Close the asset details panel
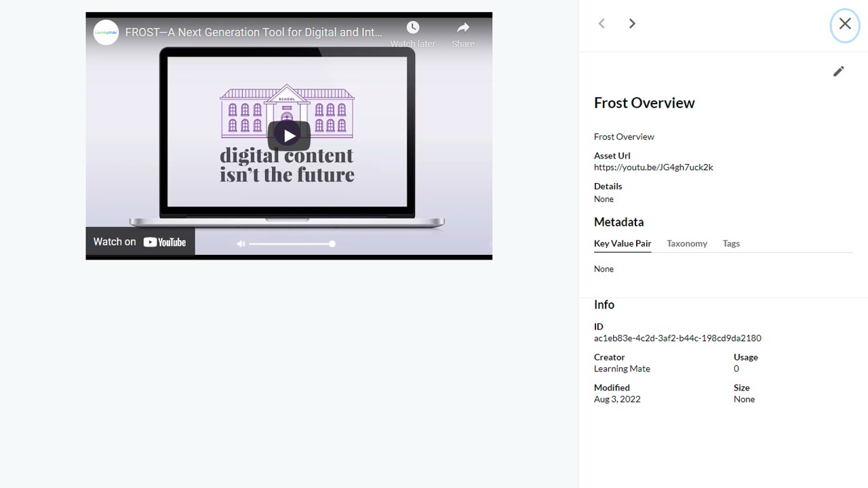This screenshot has width=868, height=488. [x=845, y=24]
